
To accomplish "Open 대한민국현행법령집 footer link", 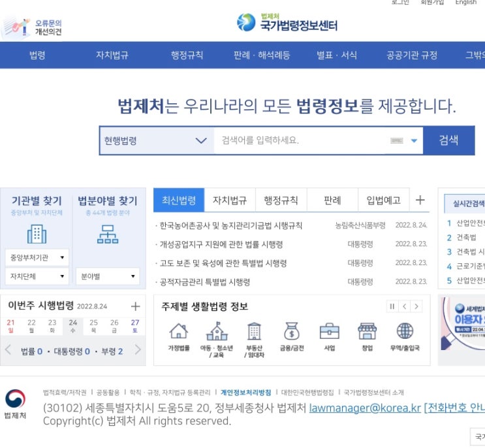I will click(x=307, y=392).
